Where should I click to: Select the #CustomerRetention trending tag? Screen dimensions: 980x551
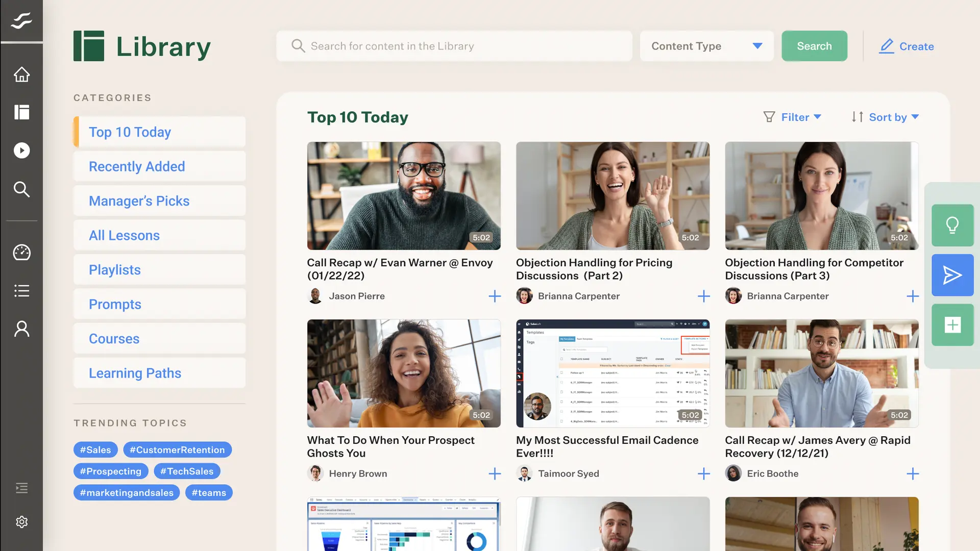click(177, 450)
